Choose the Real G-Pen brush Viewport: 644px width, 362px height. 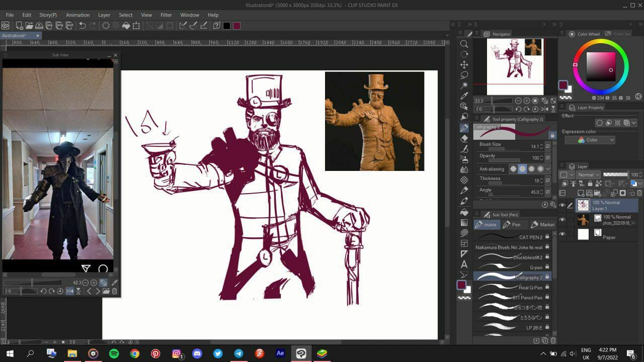(512, 288)
